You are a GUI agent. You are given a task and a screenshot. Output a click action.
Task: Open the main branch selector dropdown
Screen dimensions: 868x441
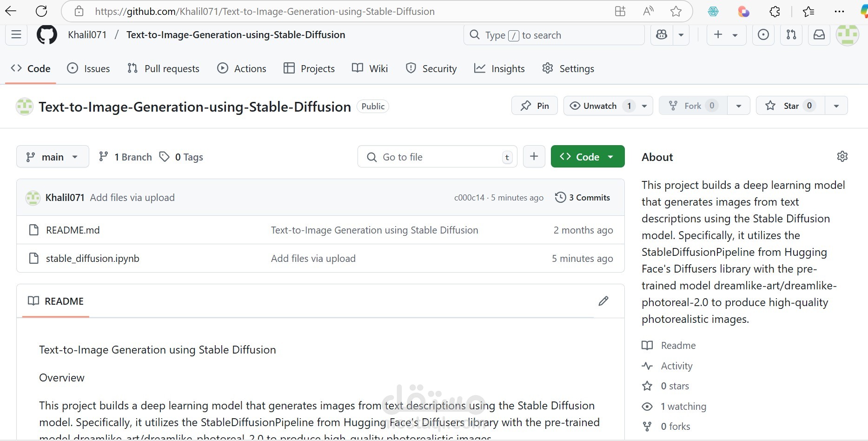click(x=53, y=157)
